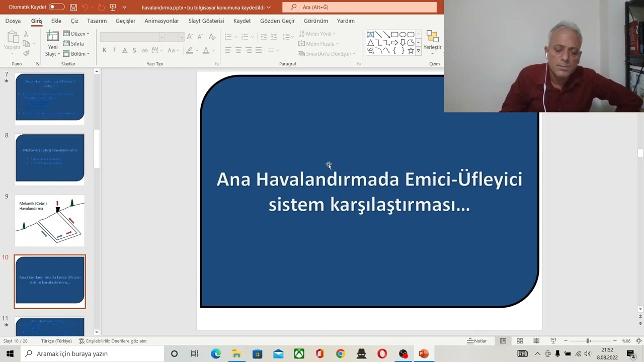Open the Gözden Geçir tab
644x362 pixels.
click(x=277, y=21)
